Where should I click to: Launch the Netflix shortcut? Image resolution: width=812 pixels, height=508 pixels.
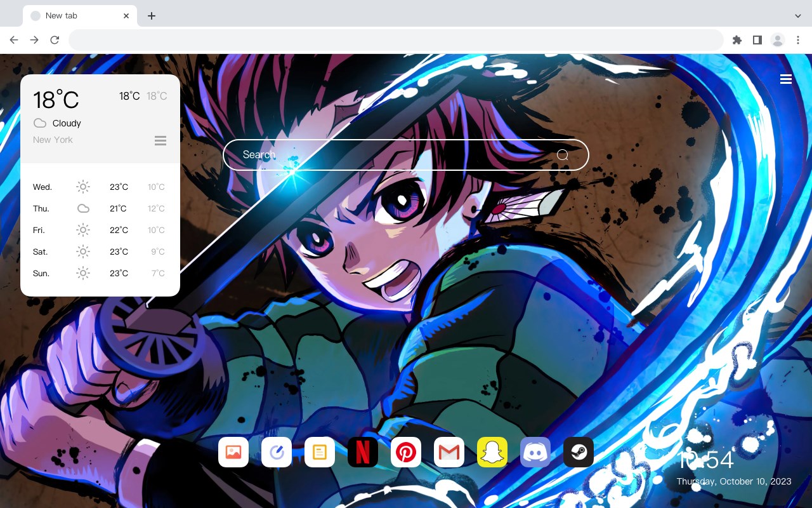tap(363, 452)
